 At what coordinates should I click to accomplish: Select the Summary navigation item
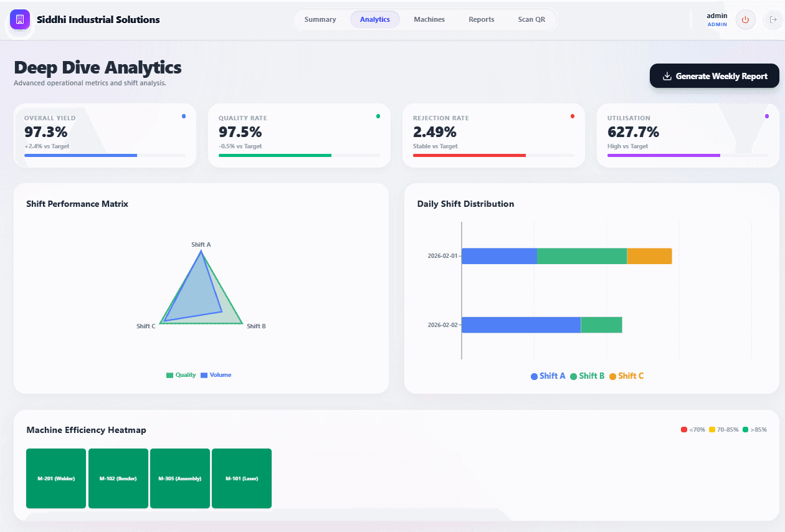[320, 19]
